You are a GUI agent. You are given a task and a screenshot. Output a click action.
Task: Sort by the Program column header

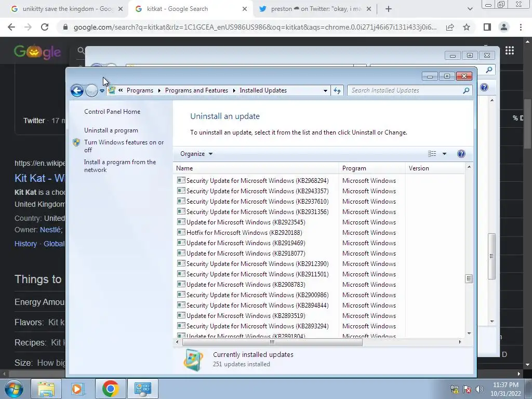click(x=372, y=168)
